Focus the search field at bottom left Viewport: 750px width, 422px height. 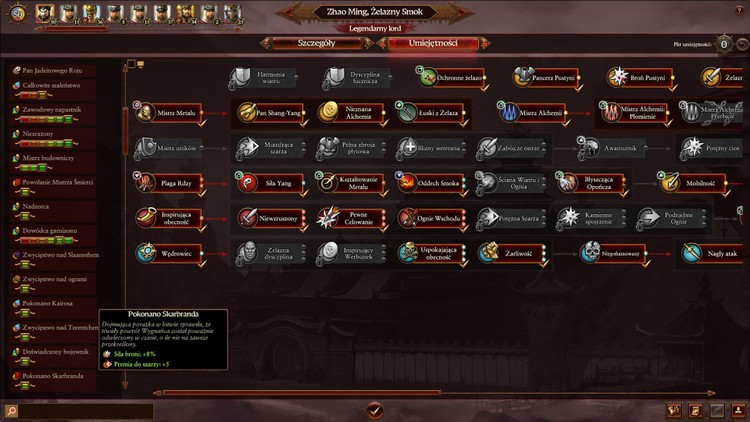(86, 411)
